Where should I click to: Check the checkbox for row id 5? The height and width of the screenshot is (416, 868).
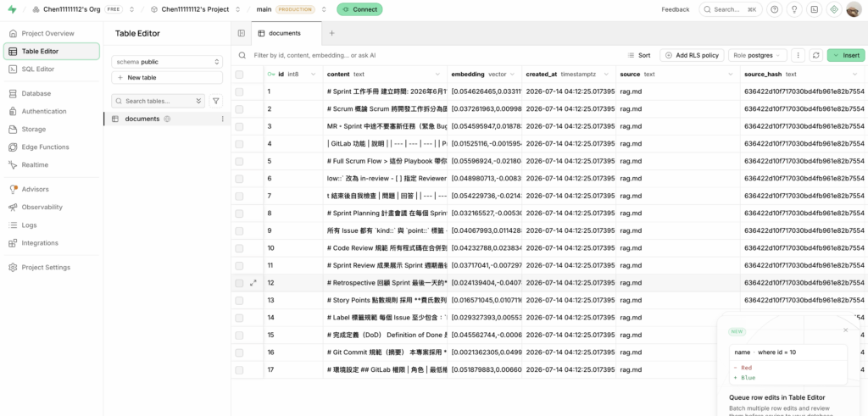pos(239,162)
